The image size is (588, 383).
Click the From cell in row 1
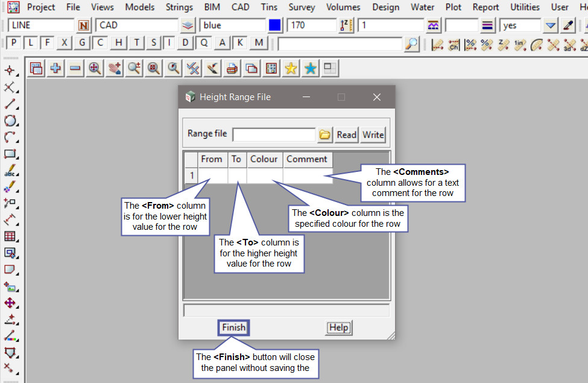click(213, 175)
